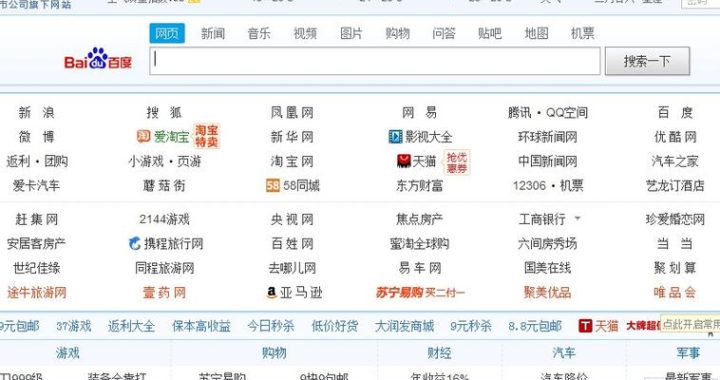Open the 唯品会 link
This screenshot has height=380, width=720.
(x=675, y=292)
